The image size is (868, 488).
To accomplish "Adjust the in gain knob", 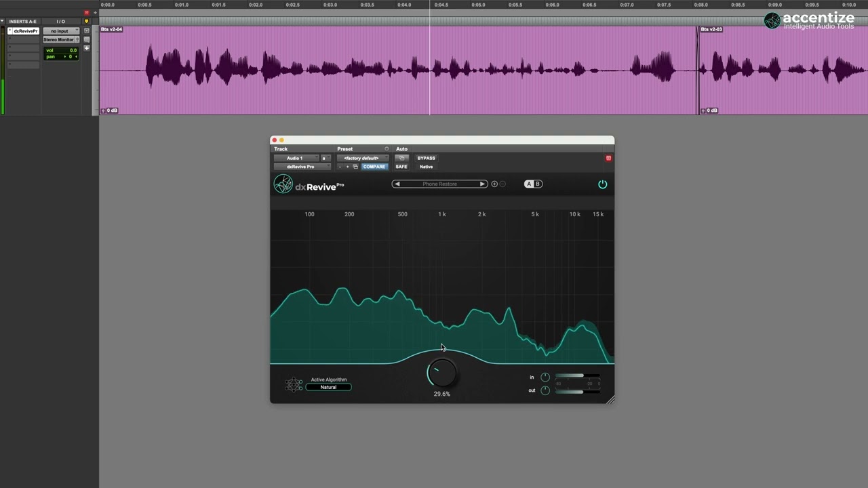I will pos(545,377).
